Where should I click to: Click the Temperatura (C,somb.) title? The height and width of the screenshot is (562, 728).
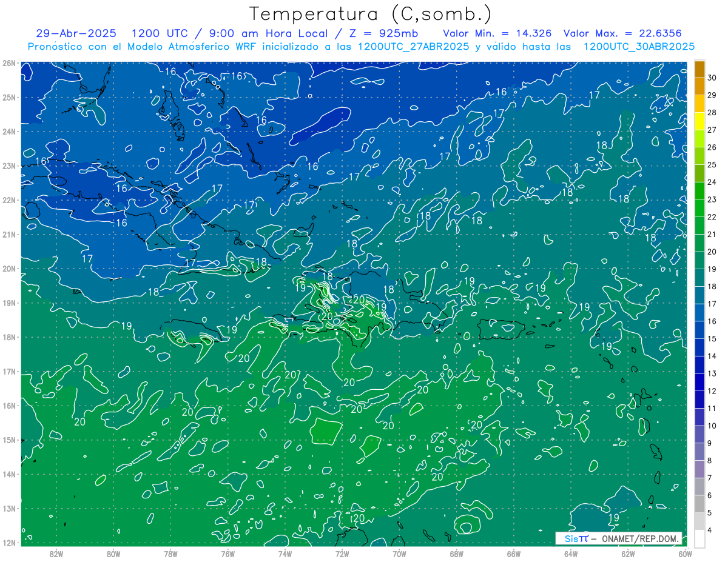pyautogui.click(x=371, y=15)
